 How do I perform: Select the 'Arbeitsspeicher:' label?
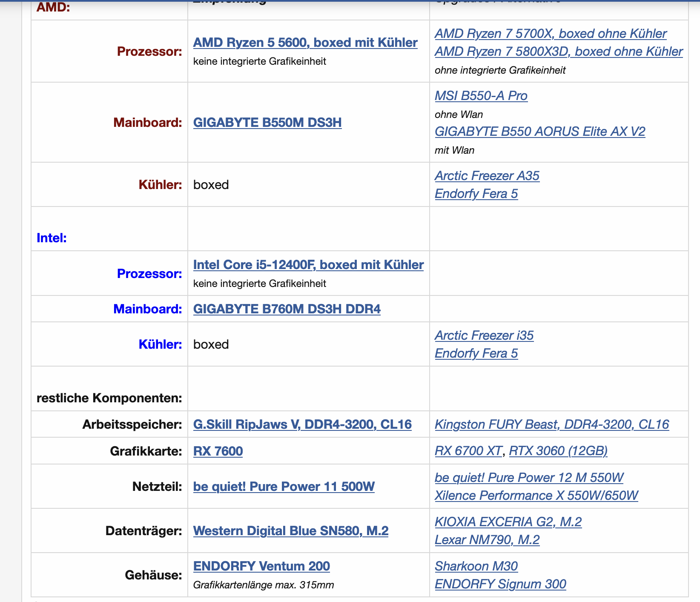click(132, 424)
